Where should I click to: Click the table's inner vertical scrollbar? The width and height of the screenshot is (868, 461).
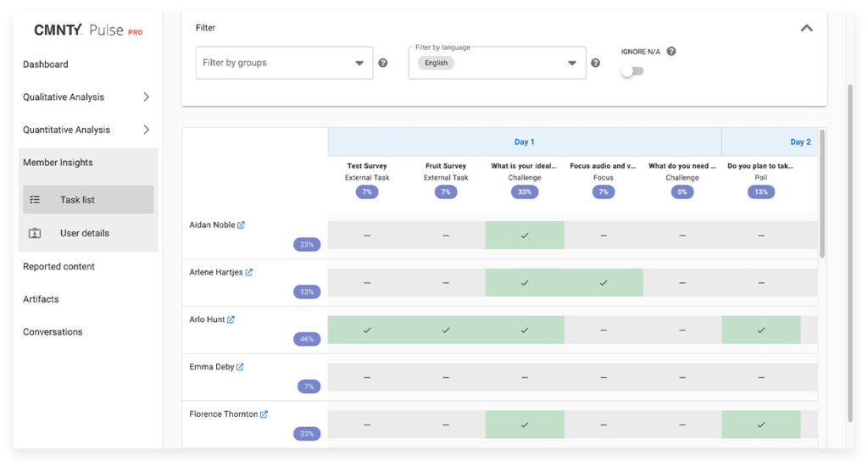(x=822, y=194)
